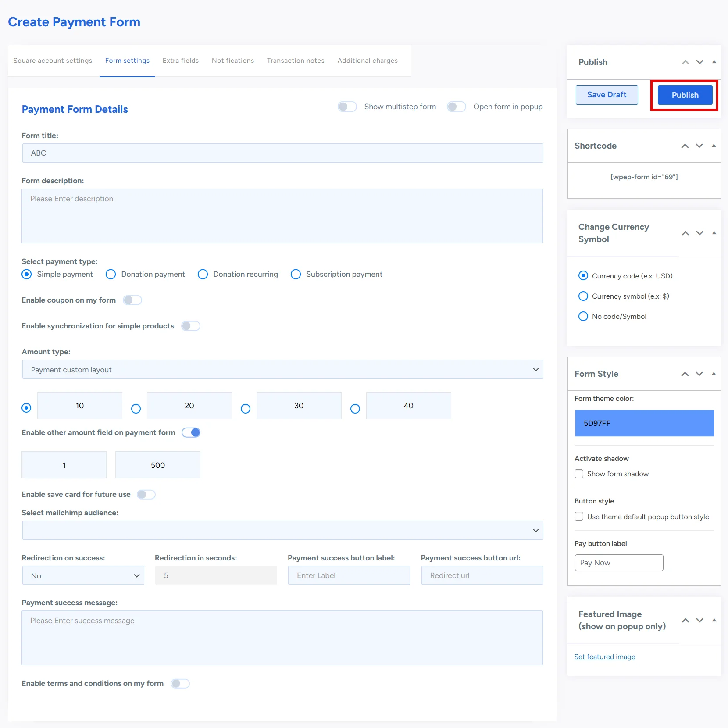Select Currency symbol (e.x: $) option
The image size is (728, 728).
(x=583, y=296)
